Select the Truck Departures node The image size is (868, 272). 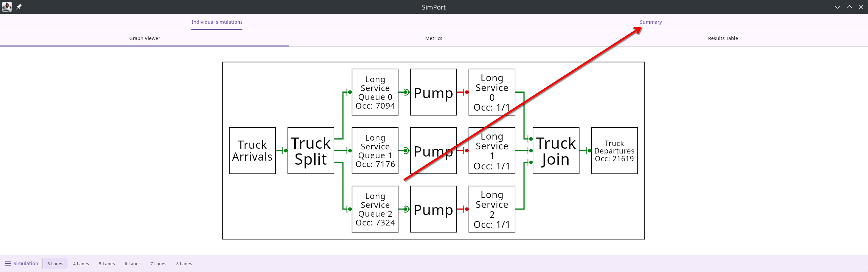point(614,150)
